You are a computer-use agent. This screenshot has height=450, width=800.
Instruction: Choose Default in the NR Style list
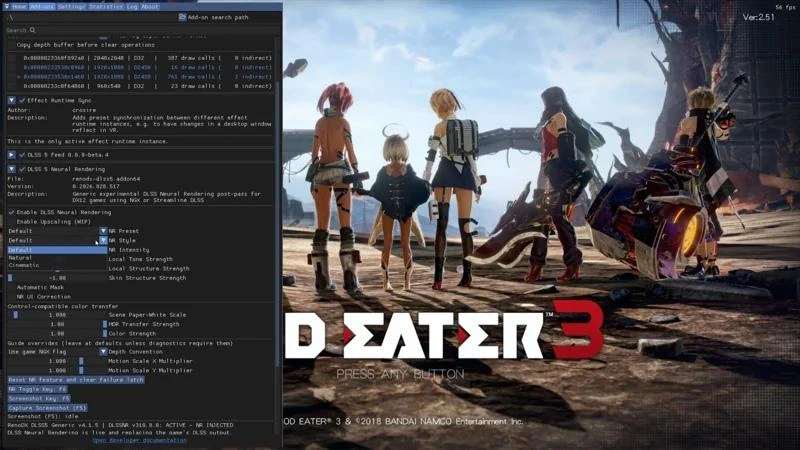(57, 250)
